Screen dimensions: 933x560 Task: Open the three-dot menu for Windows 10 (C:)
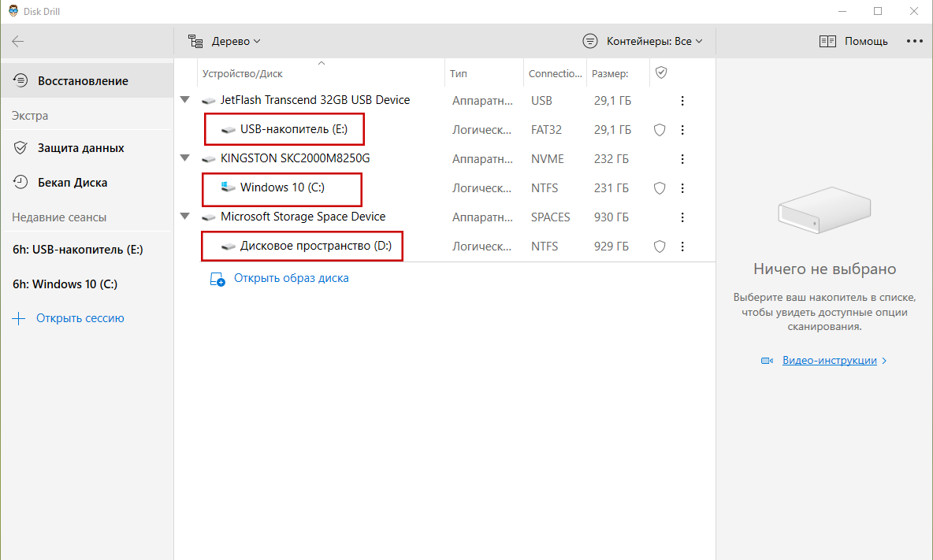click(682, 188)
